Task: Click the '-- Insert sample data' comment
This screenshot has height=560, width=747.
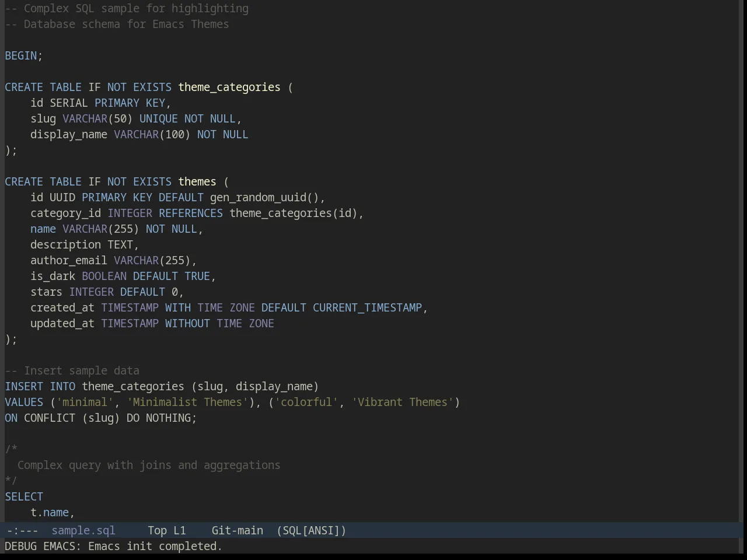Action: [72, 371]
